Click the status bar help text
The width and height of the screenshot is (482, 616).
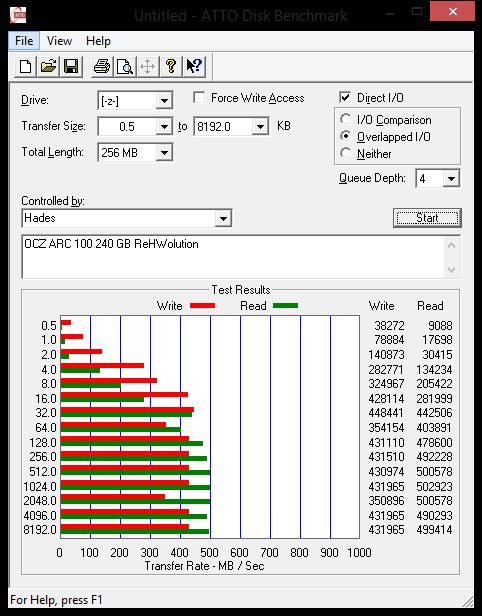56,600
